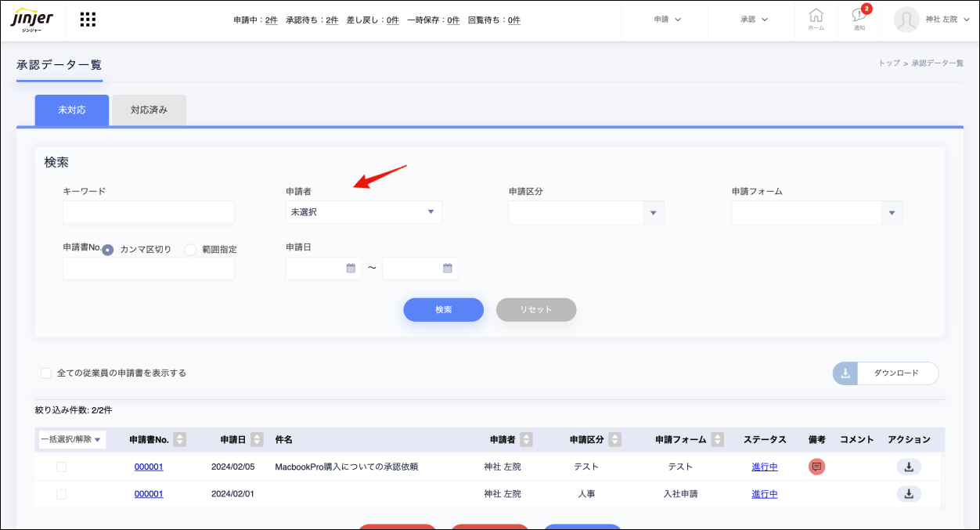This screenshot has height=530, width=980.
Task: Open the apps grid menu icon
Action: click(x=88, y=20)
